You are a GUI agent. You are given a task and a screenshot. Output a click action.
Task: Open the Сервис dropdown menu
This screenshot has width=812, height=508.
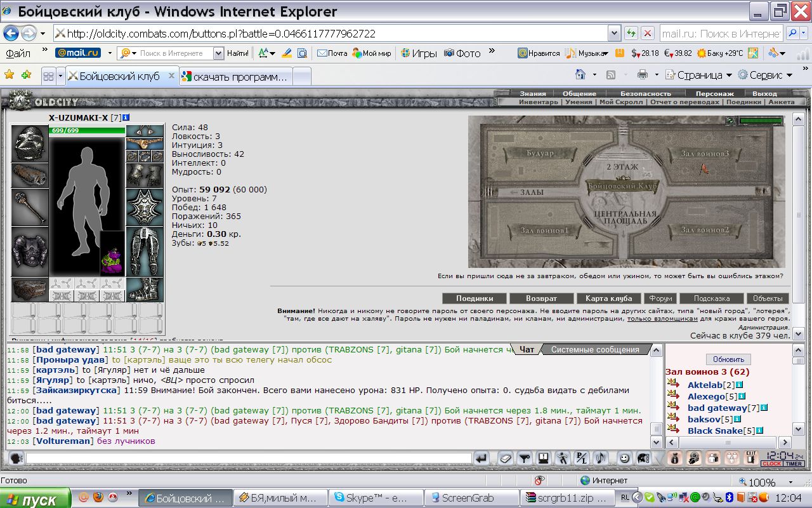point(765,75)
